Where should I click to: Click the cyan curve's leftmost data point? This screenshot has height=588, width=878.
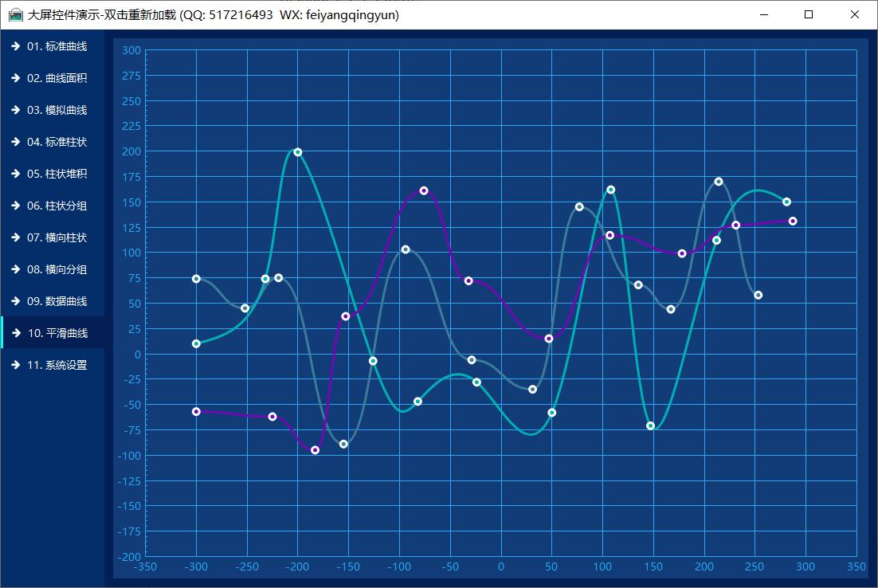(196, 343)
